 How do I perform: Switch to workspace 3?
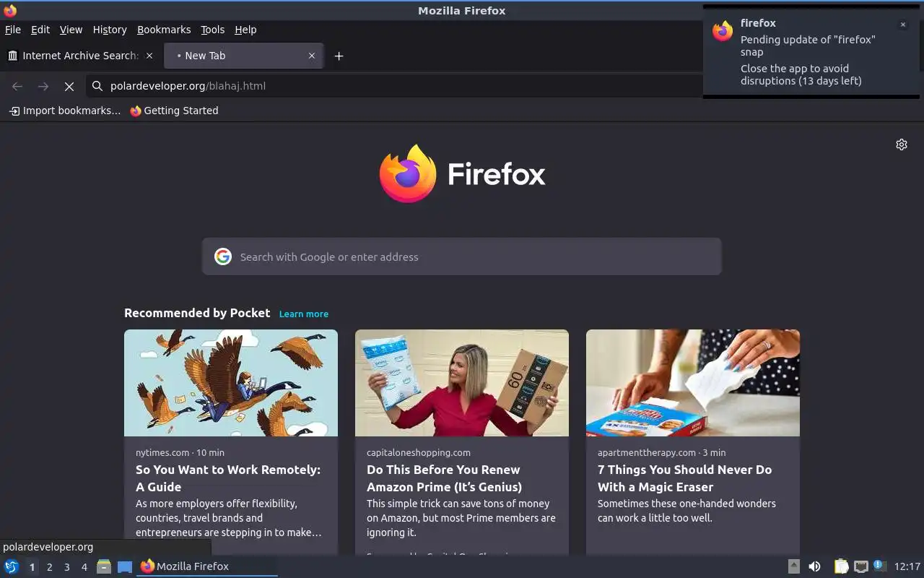coord(67,567)
